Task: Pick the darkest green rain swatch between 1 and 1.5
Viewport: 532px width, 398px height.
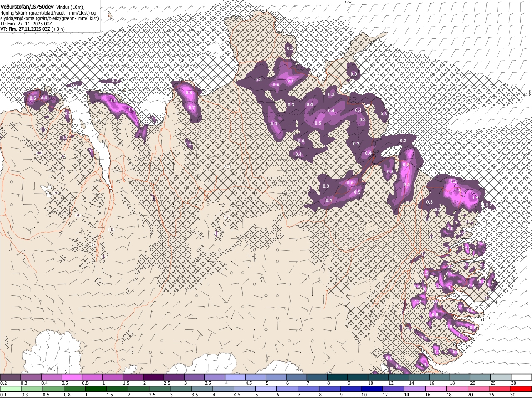Action: coord(96,389)
